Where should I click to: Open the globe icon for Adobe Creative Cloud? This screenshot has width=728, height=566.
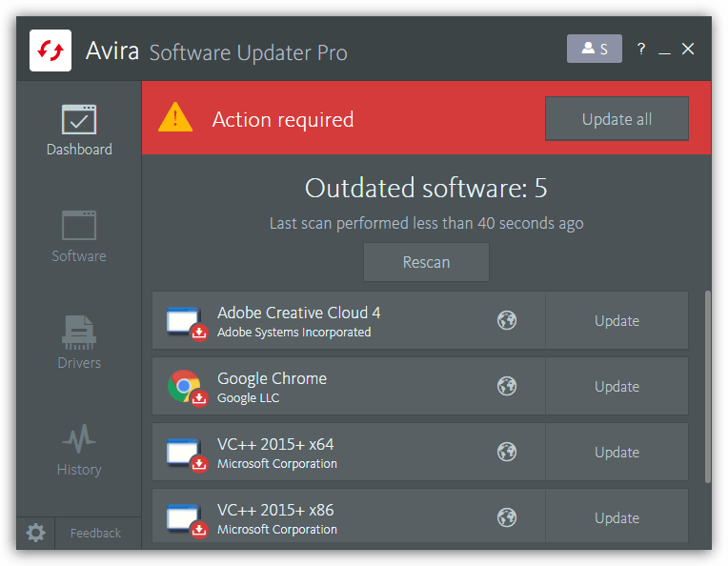pyautogui.click(x=507, y=321)
